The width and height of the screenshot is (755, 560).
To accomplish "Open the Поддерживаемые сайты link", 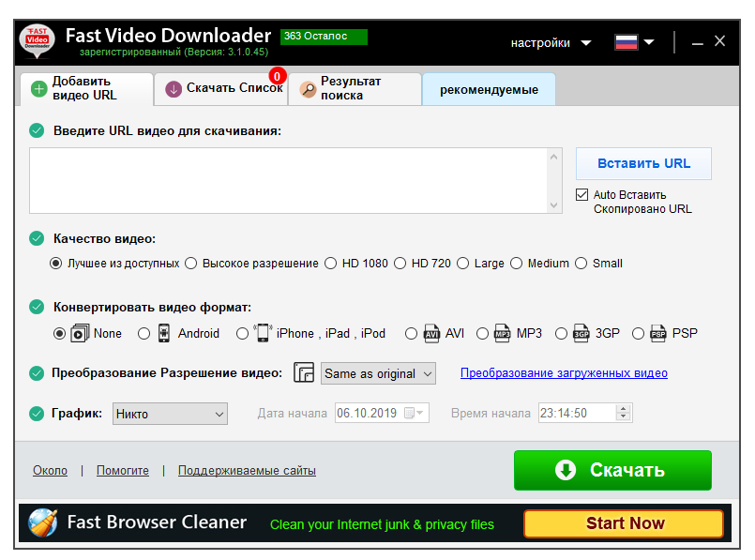I will (x=247, y=471).
